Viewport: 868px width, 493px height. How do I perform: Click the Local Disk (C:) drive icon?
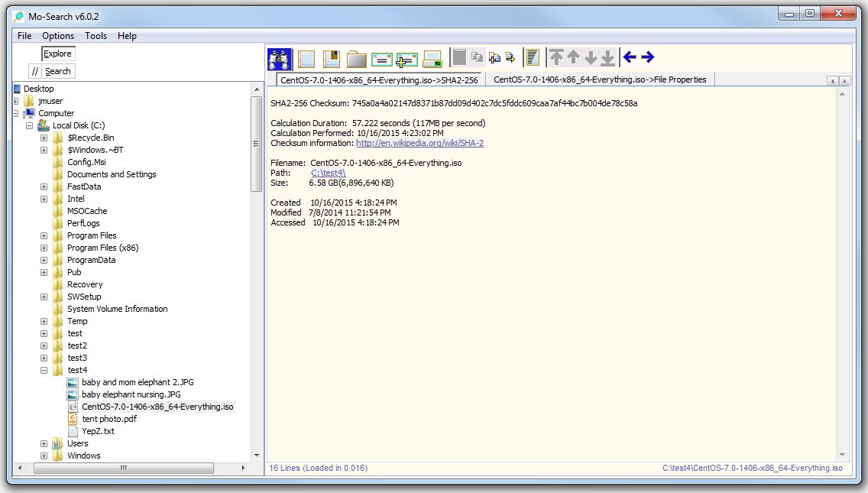click(44, 125)
